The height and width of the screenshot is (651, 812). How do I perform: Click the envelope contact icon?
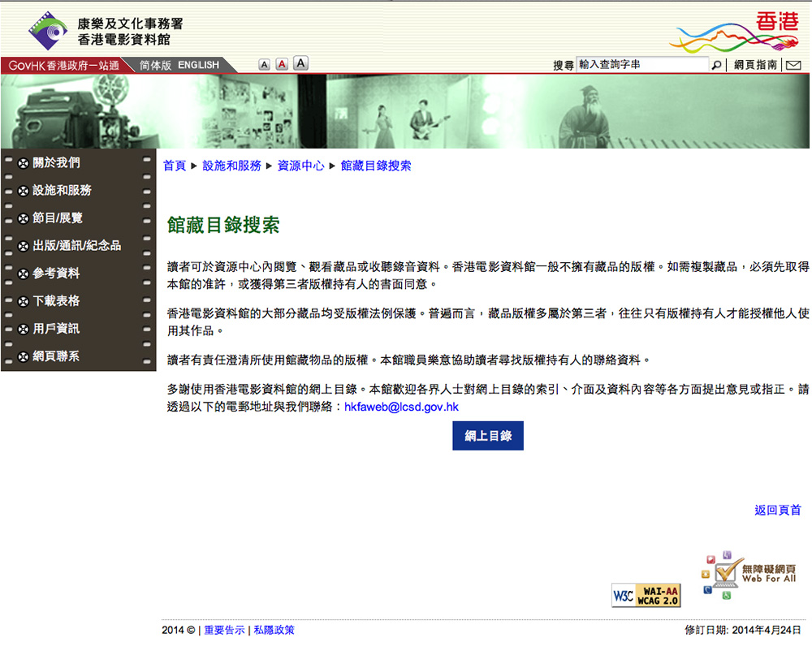point(793,65)
